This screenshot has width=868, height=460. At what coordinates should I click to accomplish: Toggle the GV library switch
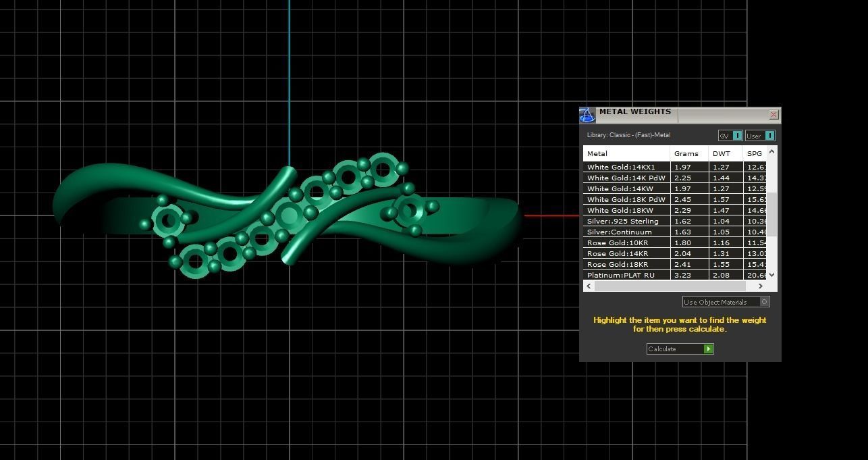(730, 136)
